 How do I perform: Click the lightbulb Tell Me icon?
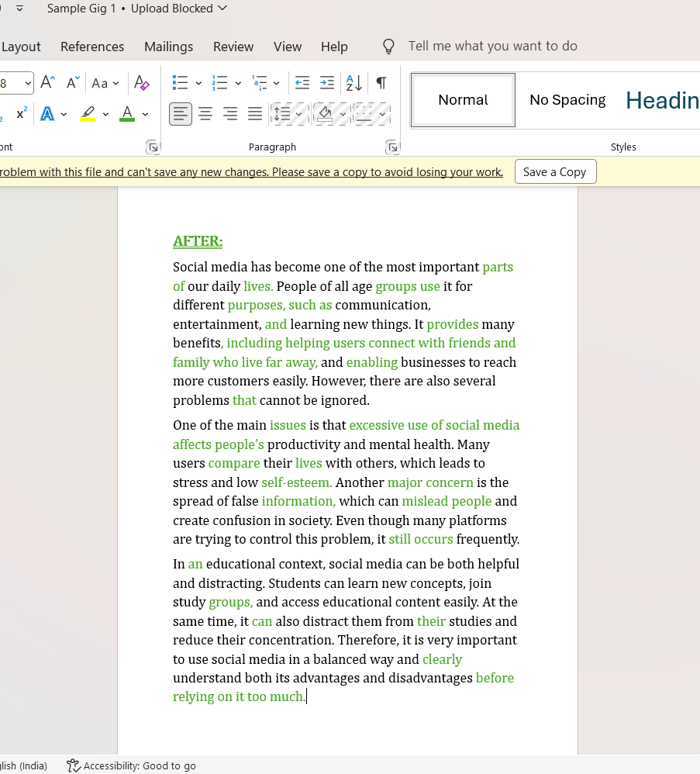click(388, 47)
